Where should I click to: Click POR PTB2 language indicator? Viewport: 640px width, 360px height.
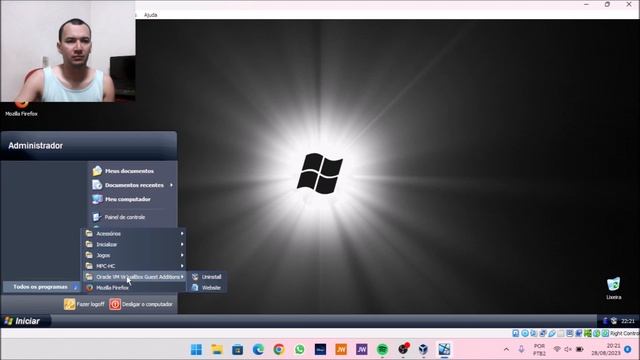(x=539, y=350)
